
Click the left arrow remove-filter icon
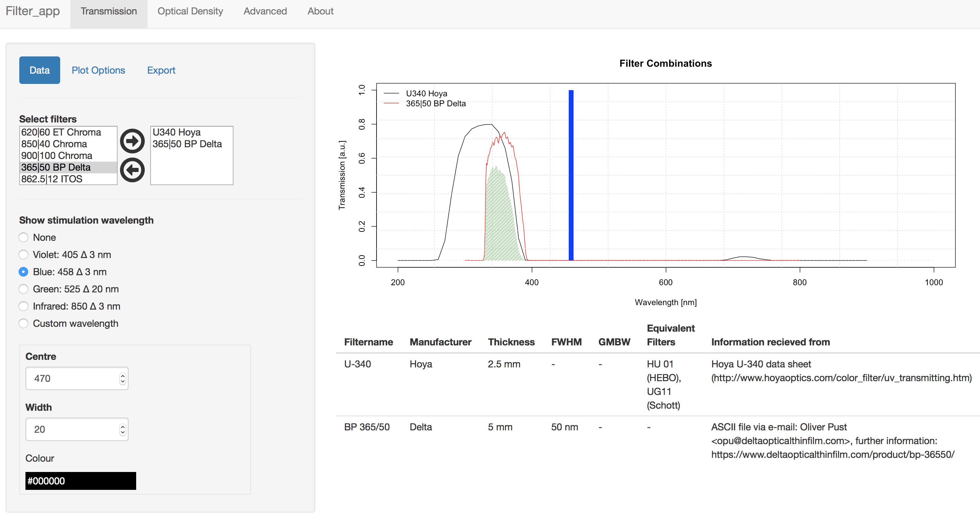132,170
